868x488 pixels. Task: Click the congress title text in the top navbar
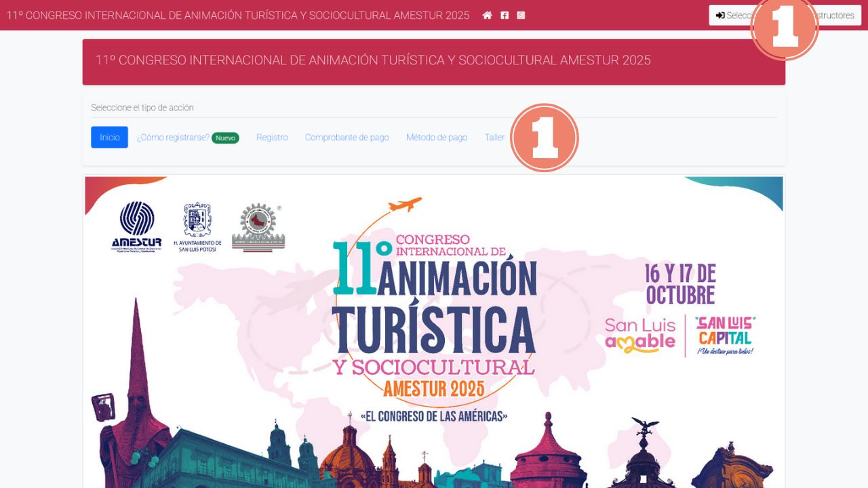(x=238, y=15)
